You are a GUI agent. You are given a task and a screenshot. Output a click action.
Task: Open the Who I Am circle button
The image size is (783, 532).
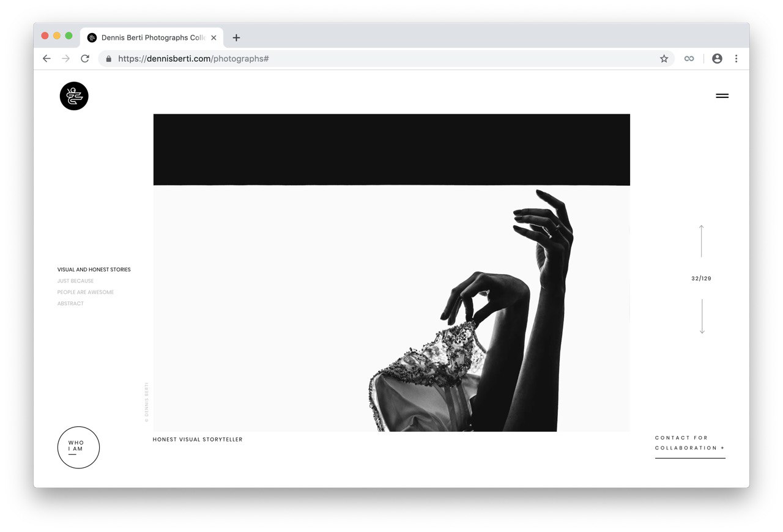click(x=78, y=448)
